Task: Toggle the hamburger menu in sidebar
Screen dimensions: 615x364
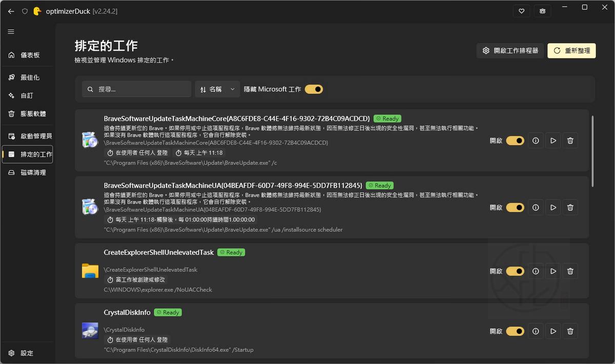Action: pyautogui.click(x=11, y=32)
